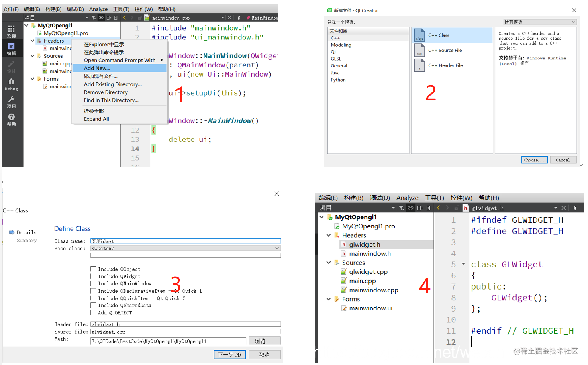Choose the C++ Header File template icon
This screenshot has height=365, width=588.
pos(419,65)
